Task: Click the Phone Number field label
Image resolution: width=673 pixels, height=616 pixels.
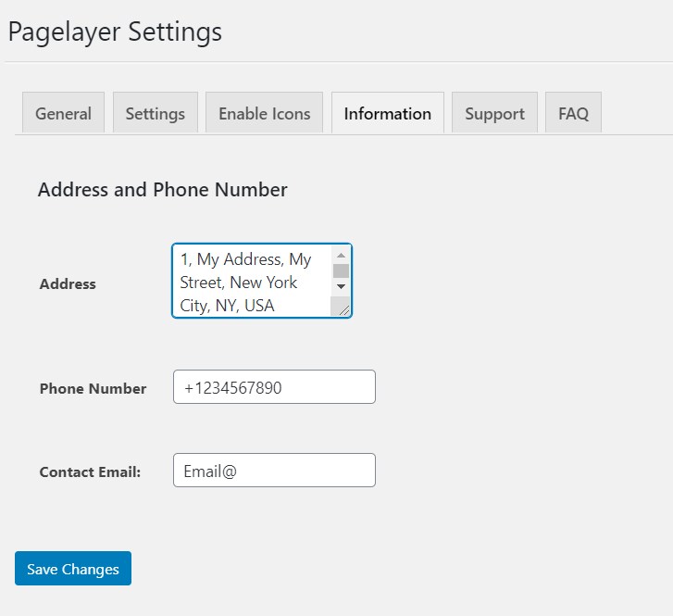Action: 93,389
